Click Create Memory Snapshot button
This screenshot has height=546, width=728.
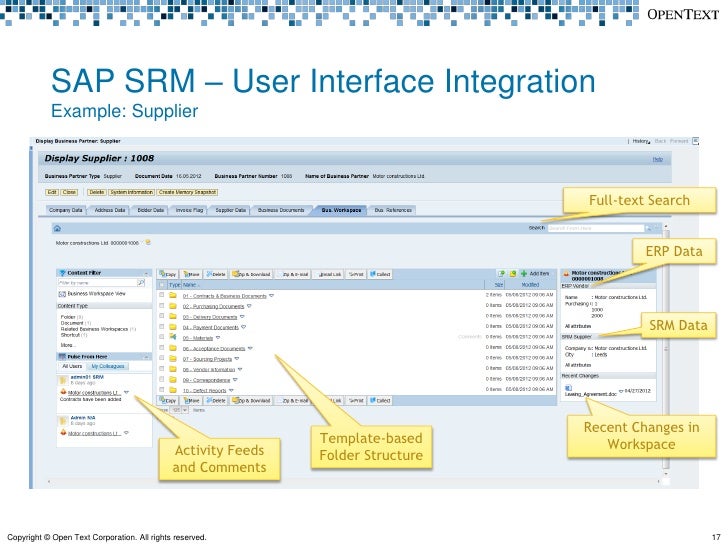187,192
